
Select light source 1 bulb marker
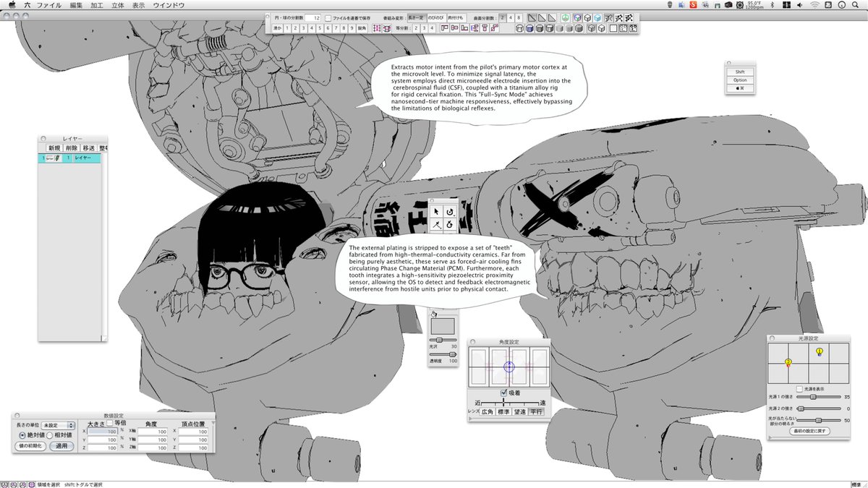820,351
